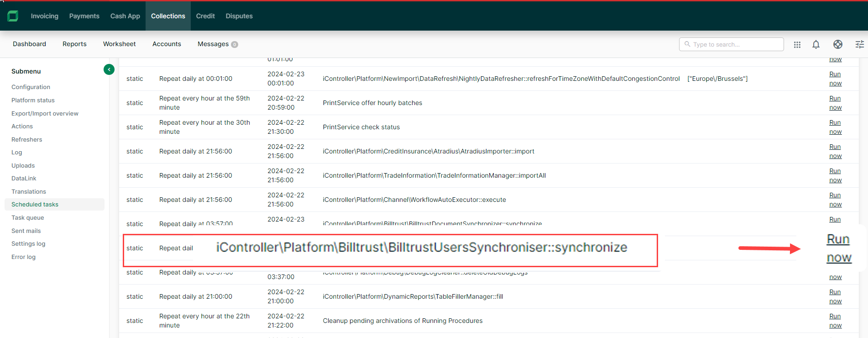Screen dimensions: 868x338
Task: Collapse the Submenu sidebar with green arrow
Action: point(109,69)
